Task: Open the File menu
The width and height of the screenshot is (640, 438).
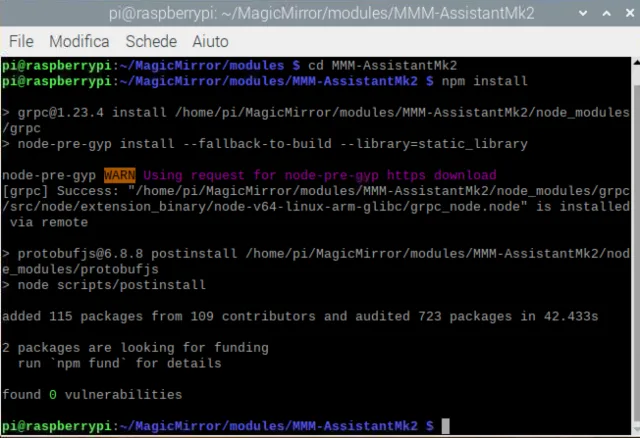Action: click(x=21, y=42)
